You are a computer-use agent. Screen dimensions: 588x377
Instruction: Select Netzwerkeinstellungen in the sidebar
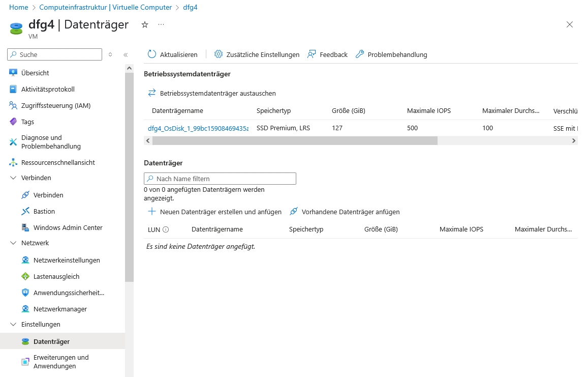[67, 260]
